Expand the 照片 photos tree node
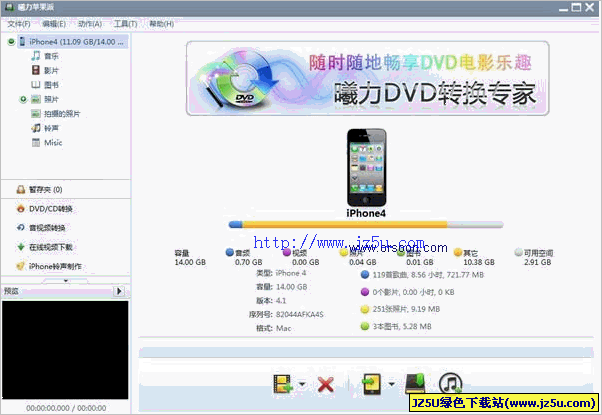The width and height of the screenshot is (602, 415). coord(23,99)
